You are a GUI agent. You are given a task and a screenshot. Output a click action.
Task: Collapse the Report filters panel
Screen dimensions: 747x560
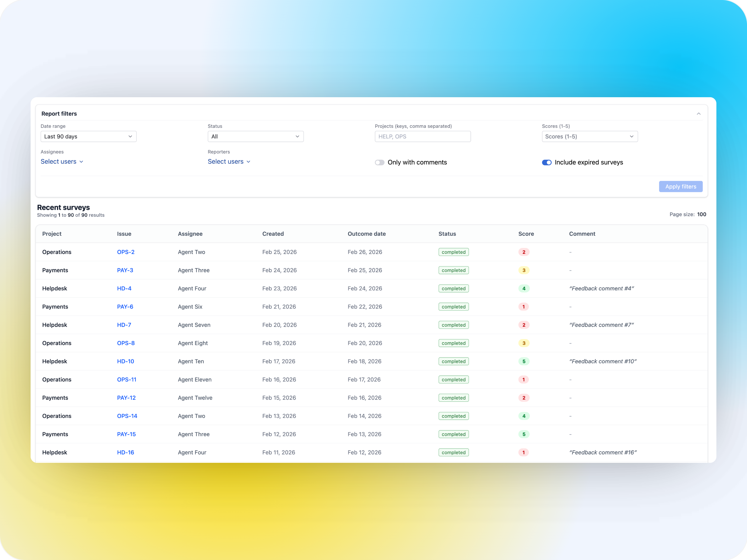coord(699,113)
